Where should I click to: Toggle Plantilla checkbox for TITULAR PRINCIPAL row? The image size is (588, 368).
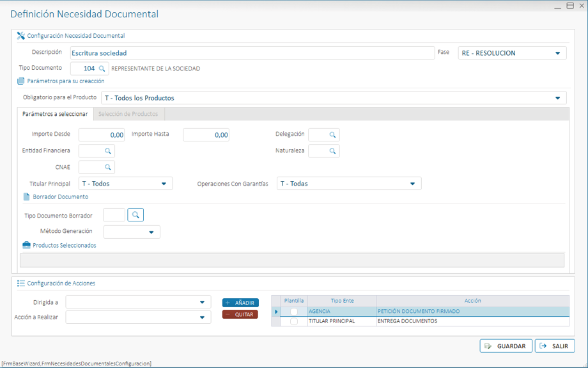(293, 321)
